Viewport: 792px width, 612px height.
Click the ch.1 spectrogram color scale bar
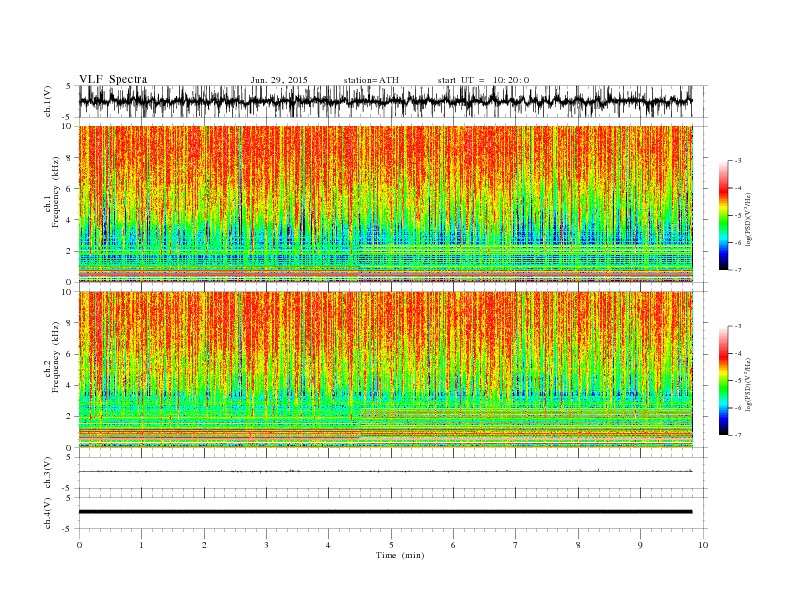723,215
